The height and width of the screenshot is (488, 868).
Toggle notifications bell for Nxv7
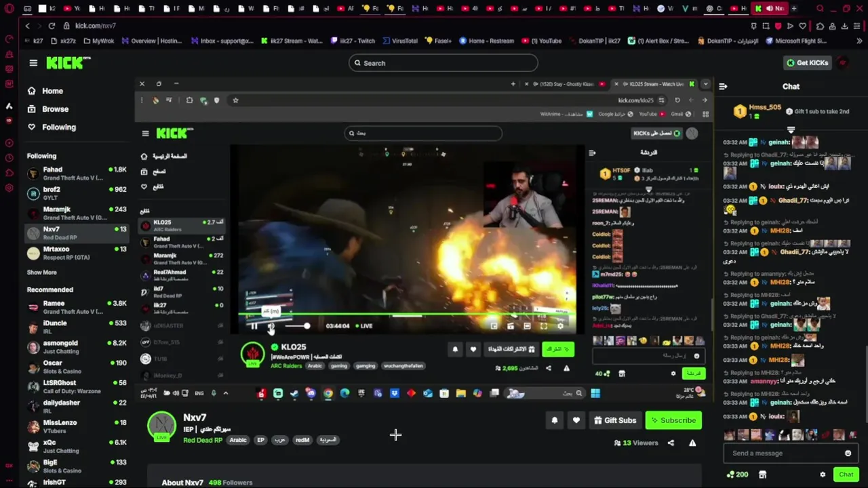(x=554, y=420)
